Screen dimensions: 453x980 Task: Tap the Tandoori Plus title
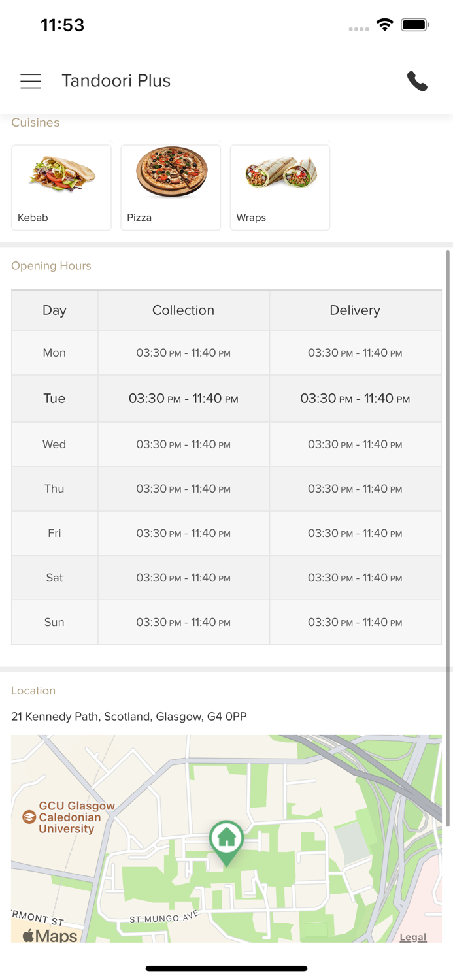click(116, 81)
